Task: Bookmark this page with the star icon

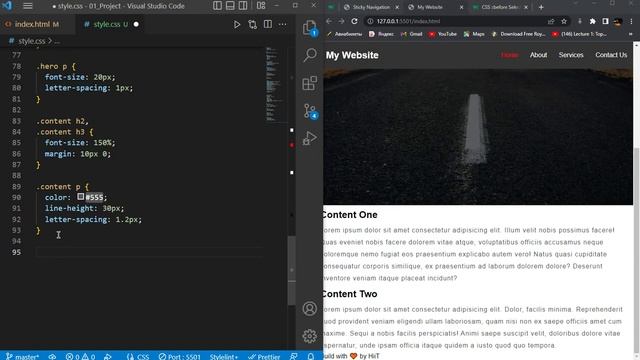Action: point(564,21)
